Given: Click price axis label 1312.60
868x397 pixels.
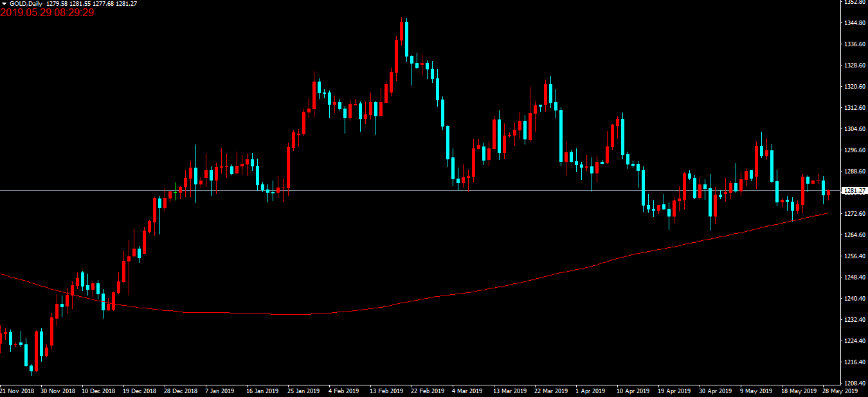Looking at the screenshot, I should coord(855,108).
